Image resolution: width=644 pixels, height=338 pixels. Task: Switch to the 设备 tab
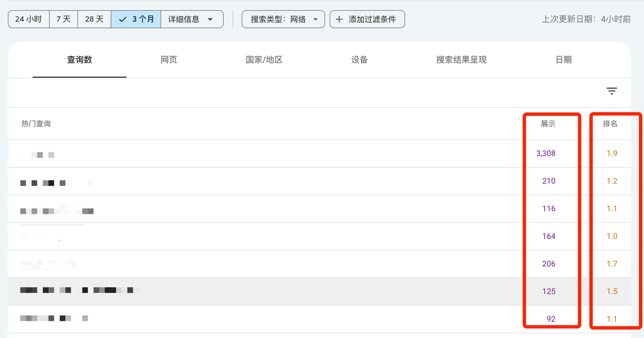point(359,60)
